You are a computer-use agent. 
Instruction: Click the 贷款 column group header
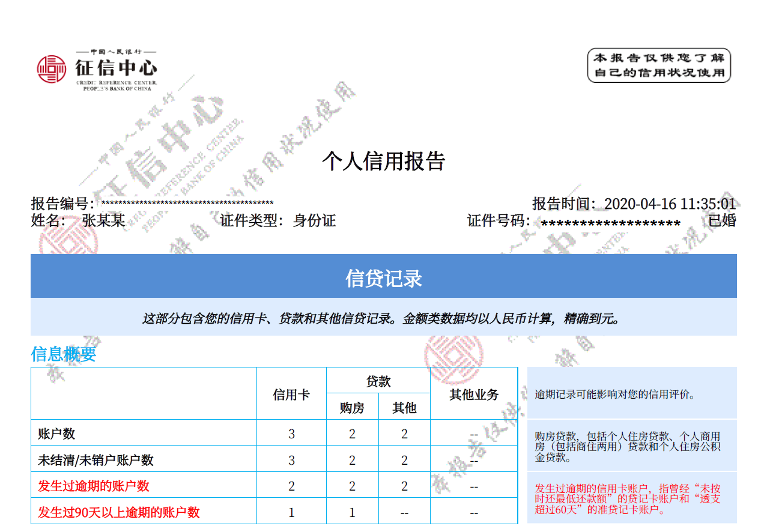[x=378, y=381]
